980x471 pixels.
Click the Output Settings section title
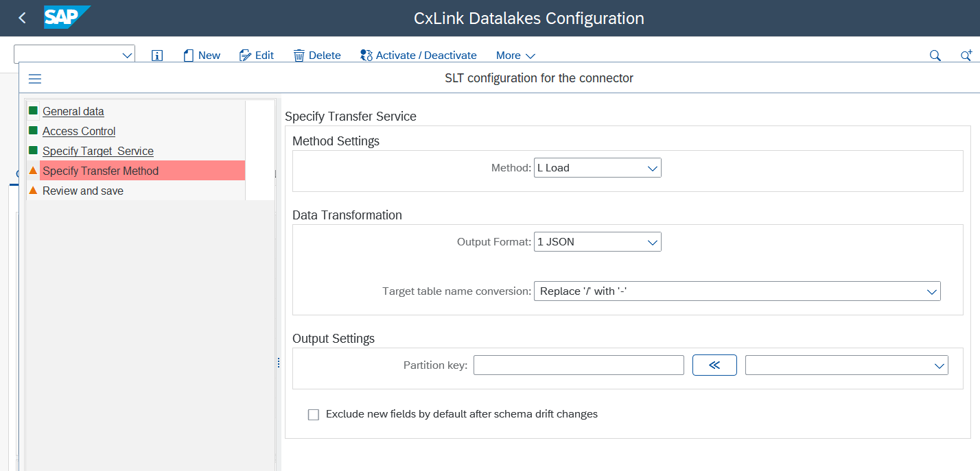click(x=334, y=339)
